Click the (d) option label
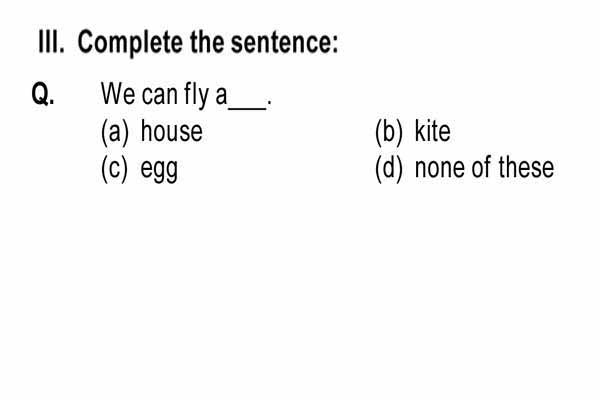The image size is (600, 400). (389, 169)
